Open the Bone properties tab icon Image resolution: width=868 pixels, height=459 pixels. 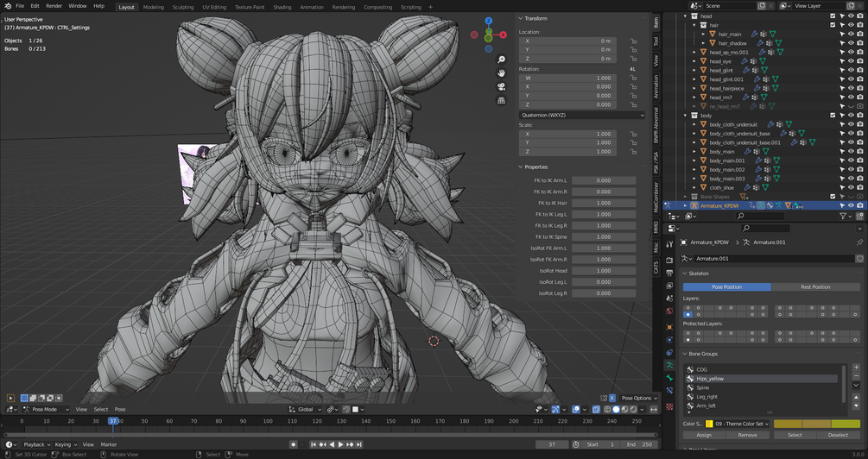(x=669, y=378)
